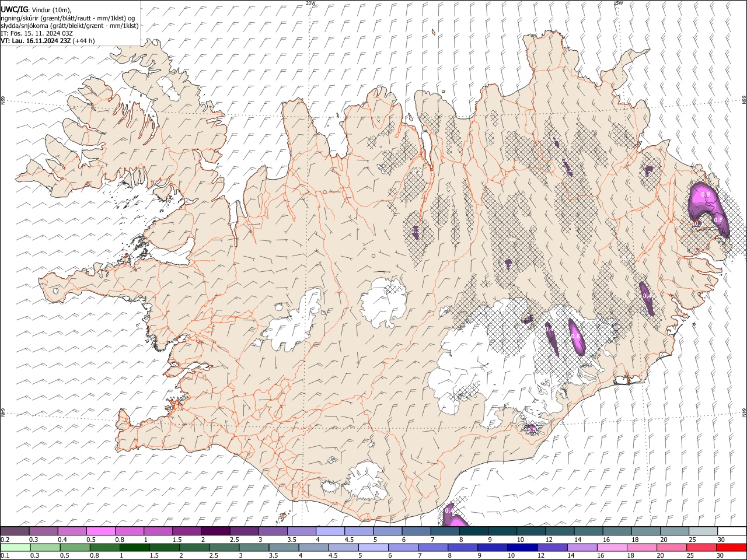Click the "20W" longitude label
747x560 pixels.
coord(310,3)
